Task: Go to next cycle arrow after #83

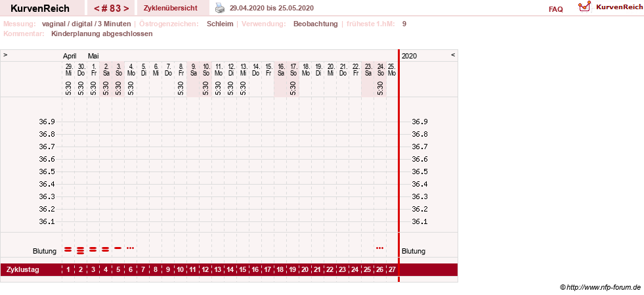Action: pos(127,9)
